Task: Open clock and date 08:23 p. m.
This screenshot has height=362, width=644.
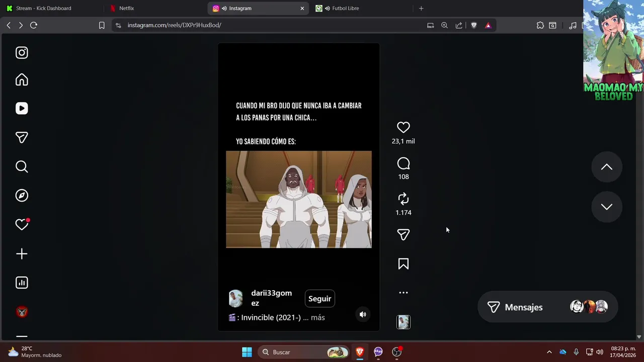Action: click(x=623, y=352)
